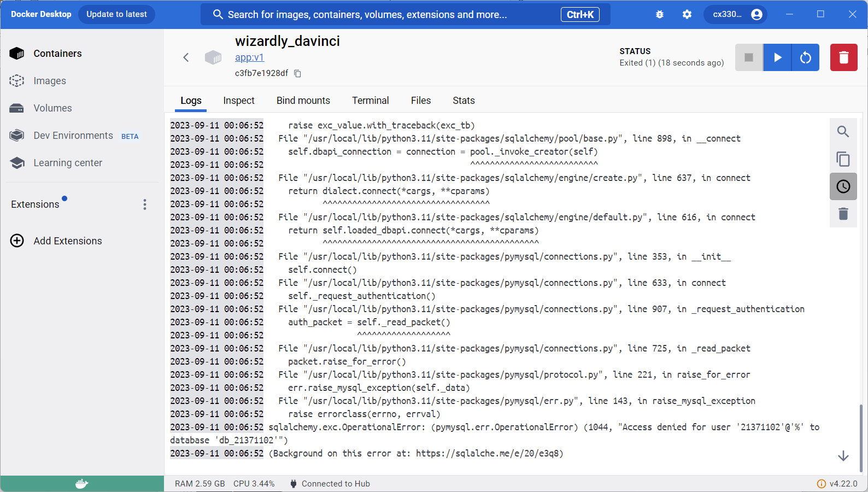Click the Exited (1) status text
868x492 pixels.
click(672, 63)
